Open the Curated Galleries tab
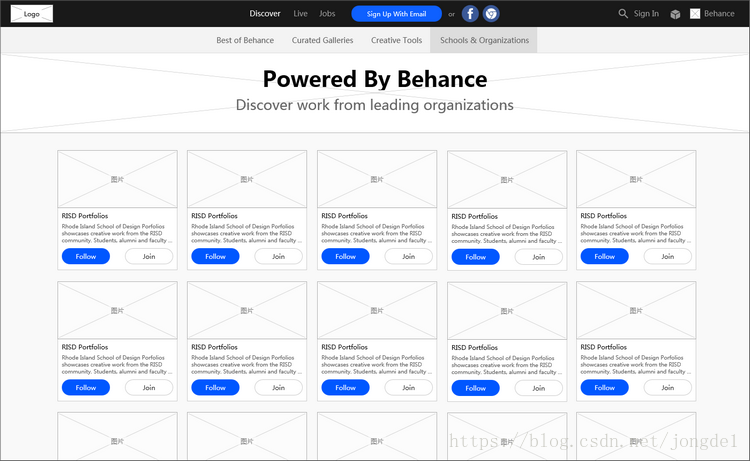The height and width of the screenshot is (461, 750). point(322,40)
